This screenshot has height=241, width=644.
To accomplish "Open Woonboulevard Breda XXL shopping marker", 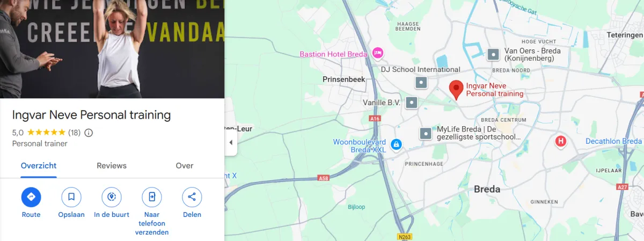I will tap(396, 144).
